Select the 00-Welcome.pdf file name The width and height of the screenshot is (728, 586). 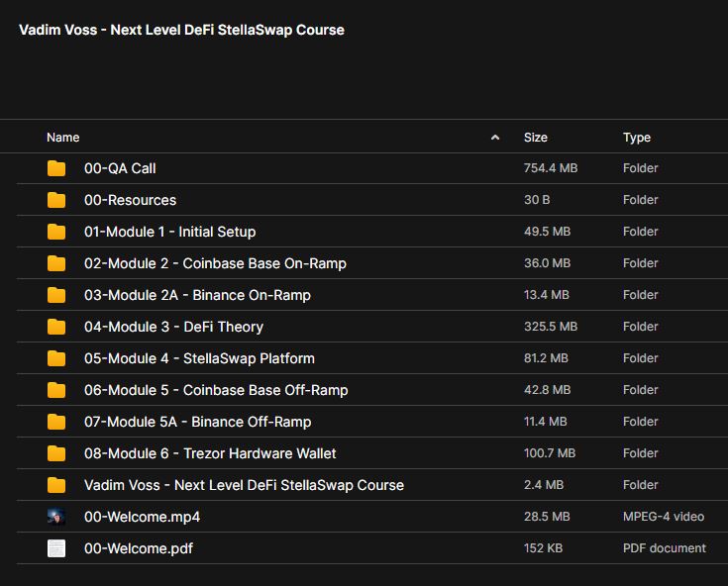(x=139, y=548)
